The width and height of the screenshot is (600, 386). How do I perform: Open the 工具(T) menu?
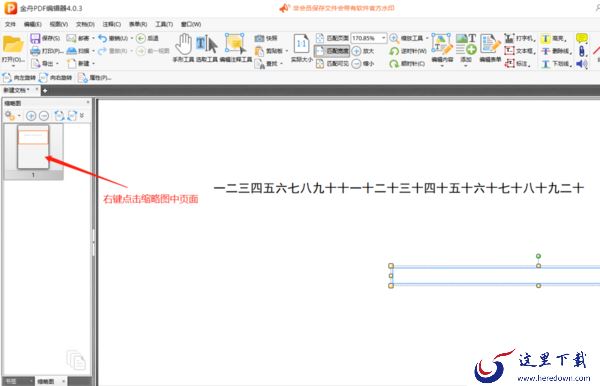pos(164,24)
